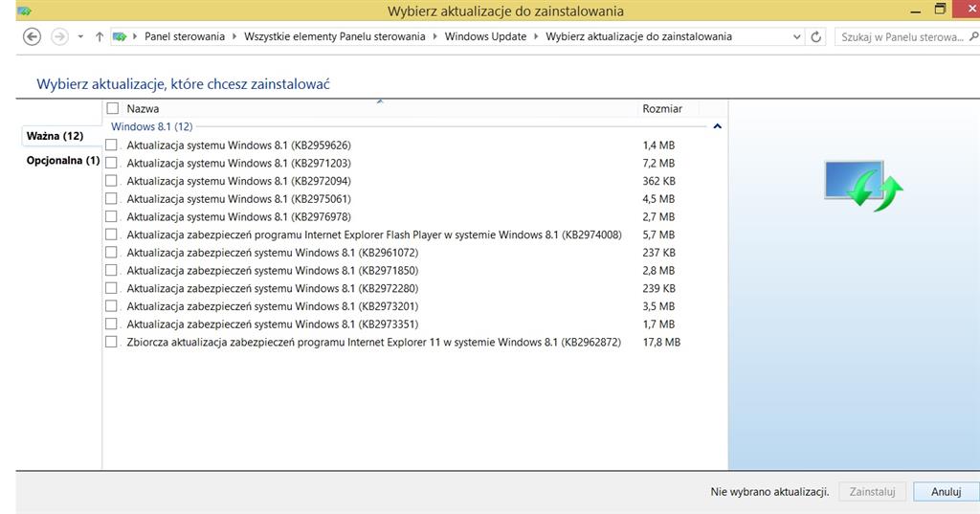Click the '362 KB' size value
Image resolution: width=980 pixels, height=514 pixels.
click(x=658, y=181)
